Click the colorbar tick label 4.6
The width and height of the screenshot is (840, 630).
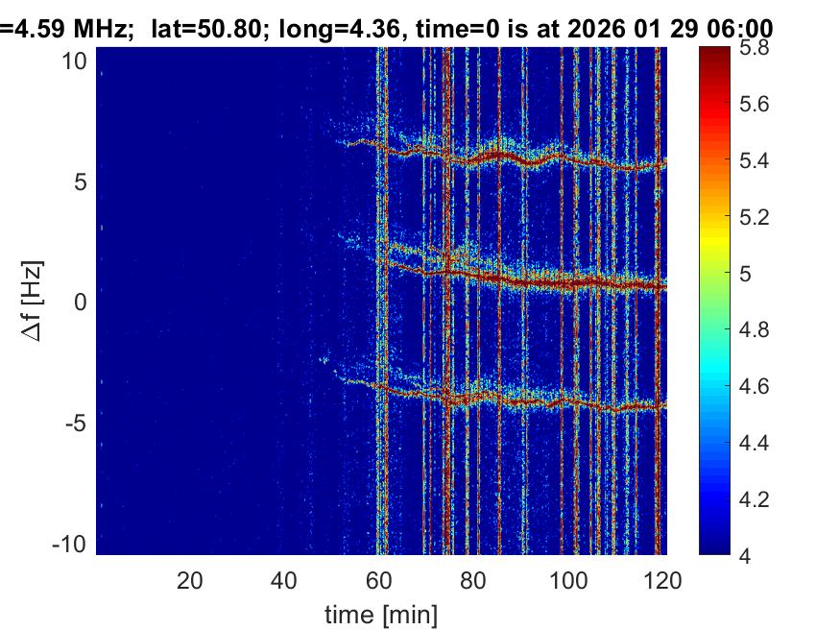coord(765,387)
